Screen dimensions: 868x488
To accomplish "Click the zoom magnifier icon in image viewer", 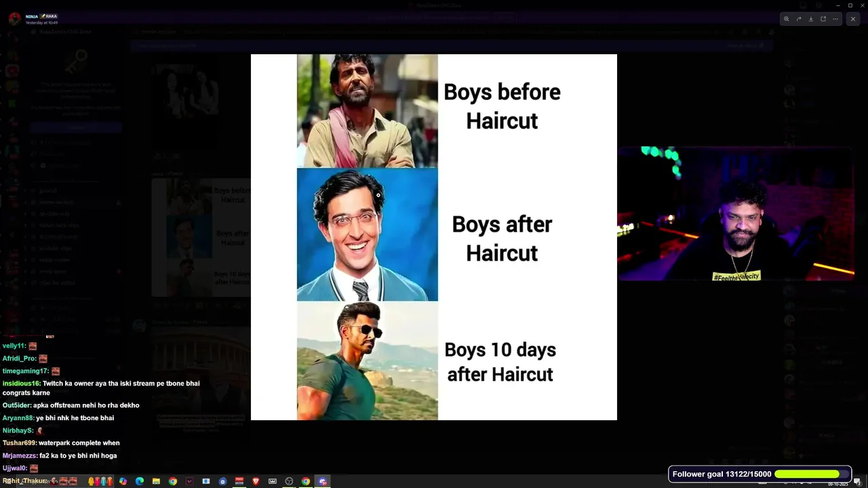I will [786, 19].
